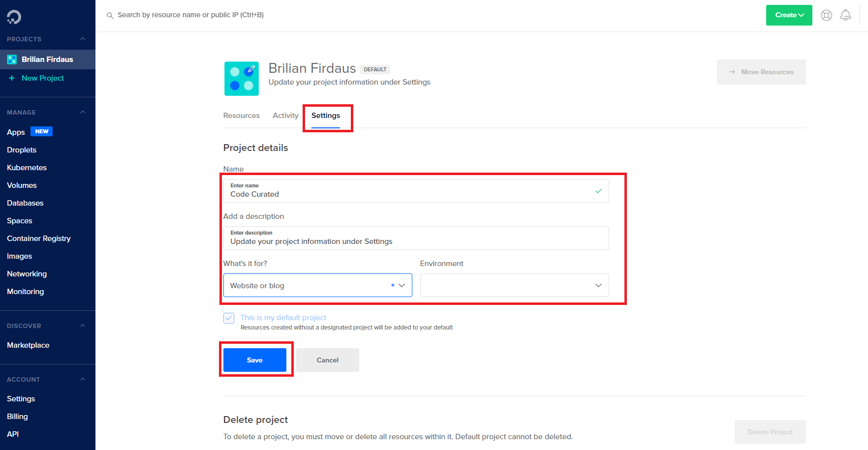
Task: Click the project name input field
Action: pos(416,191)
